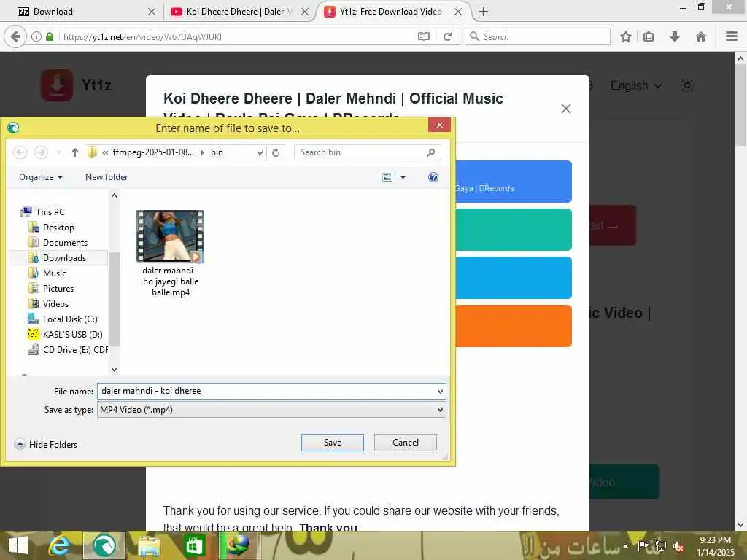Open the dialog help question mark icon

tap(433, 177)
